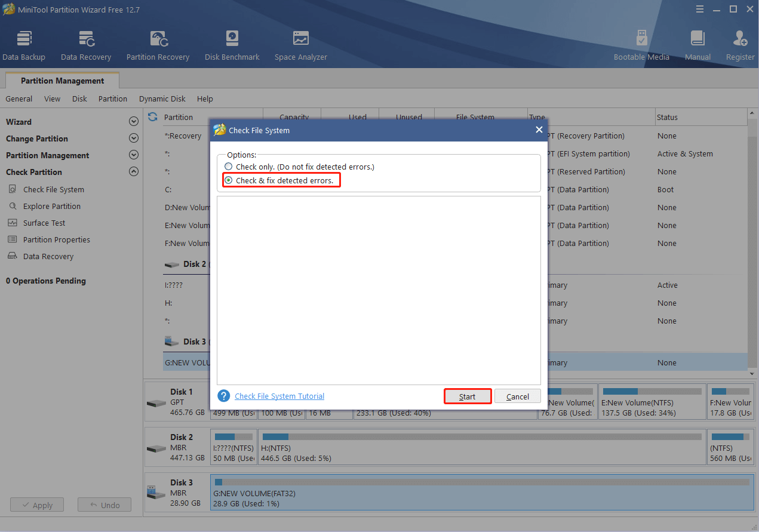759x532 pixels.
Task: Click the Status column header
Action: coord(700,117)
